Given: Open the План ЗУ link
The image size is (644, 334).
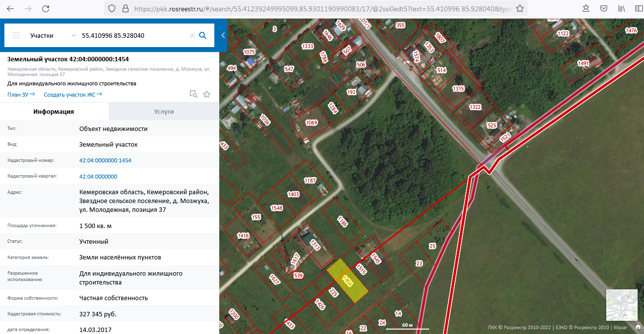Looking at the screenshot, I should 21,95.
